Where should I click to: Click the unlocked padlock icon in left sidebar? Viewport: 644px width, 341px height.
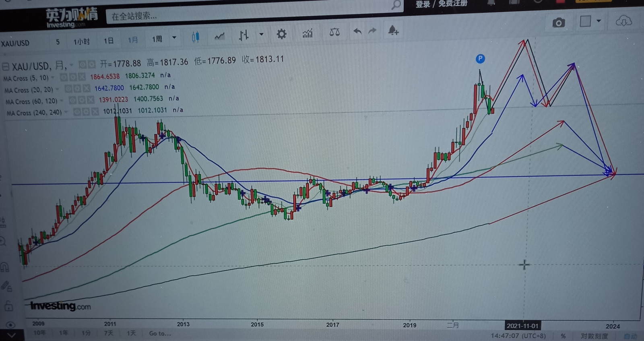pos(8,306)
